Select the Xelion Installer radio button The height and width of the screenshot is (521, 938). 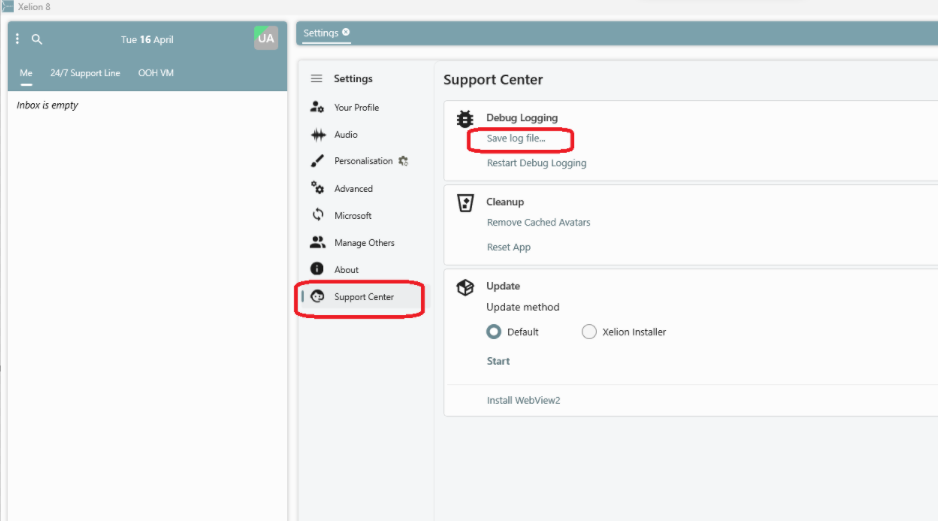589,332
